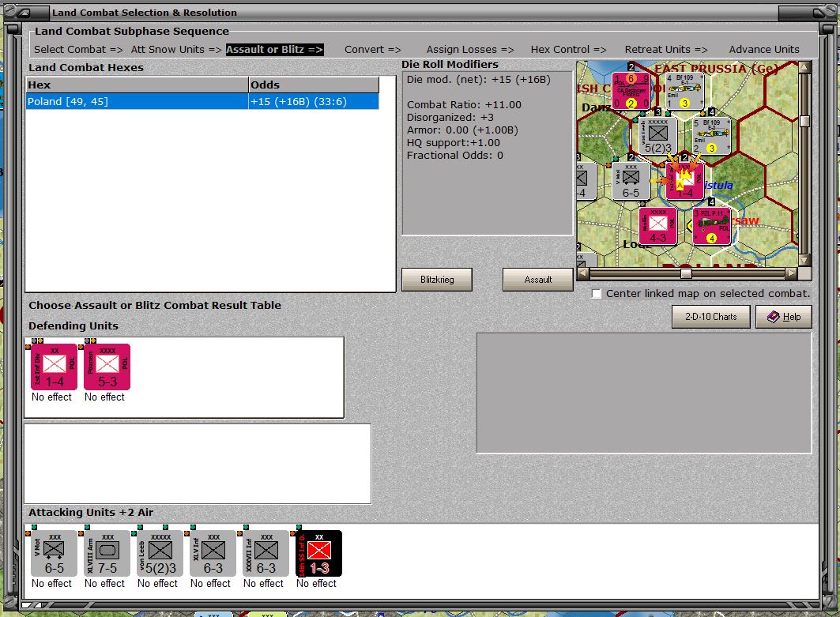Click the von Leeb HQ counter on the map

[x=657, y=136]
